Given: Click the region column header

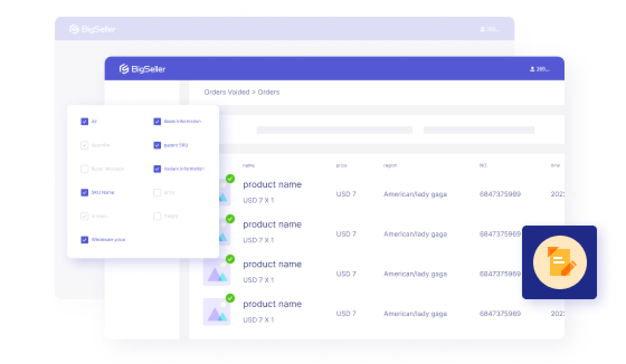Looking at the screenshot, I should tap(390, 165).
